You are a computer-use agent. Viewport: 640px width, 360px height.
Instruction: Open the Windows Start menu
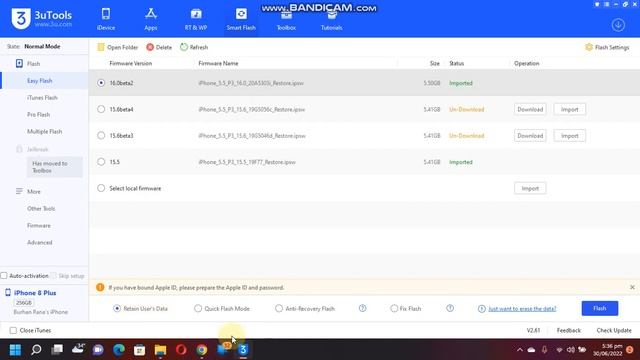coord(15,350)
